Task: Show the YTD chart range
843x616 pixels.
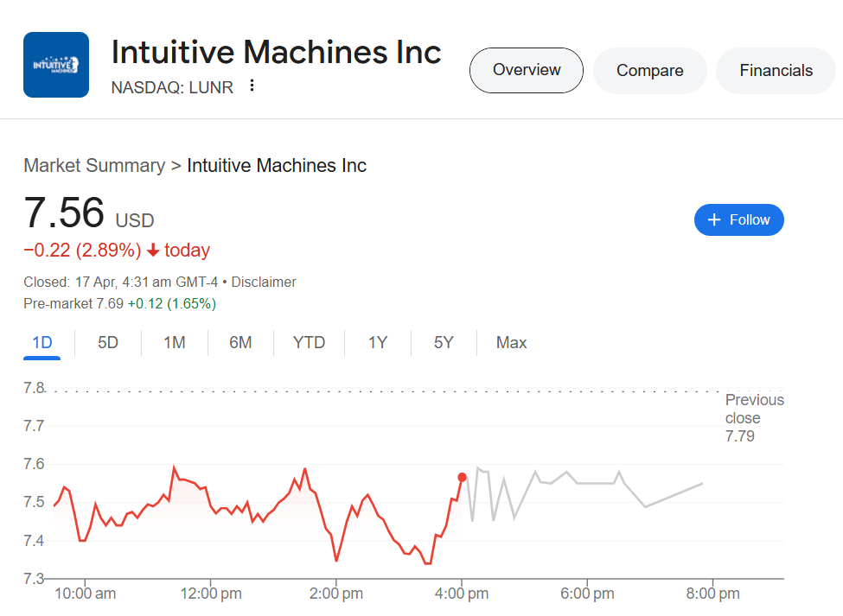Action: (309, 343)
